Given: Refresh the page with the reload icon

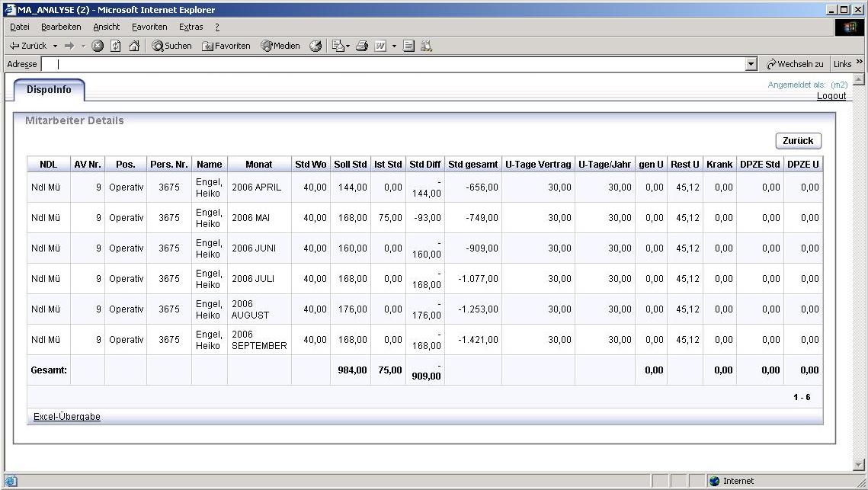Looking at the screenshot, I should 115,46.
